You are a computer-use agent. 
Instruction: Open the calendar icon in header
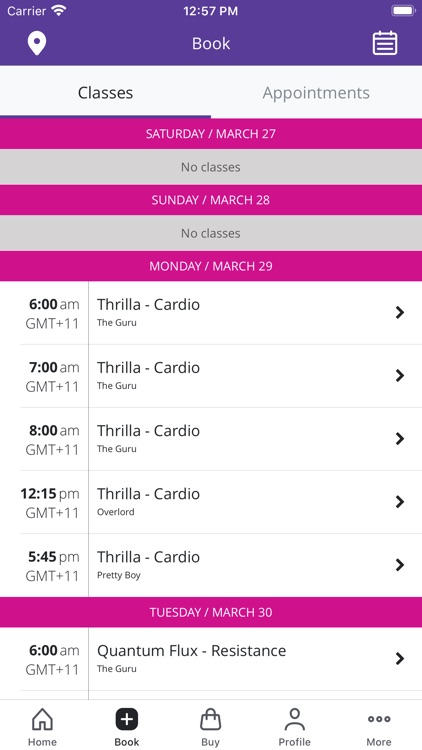(385, 43)
